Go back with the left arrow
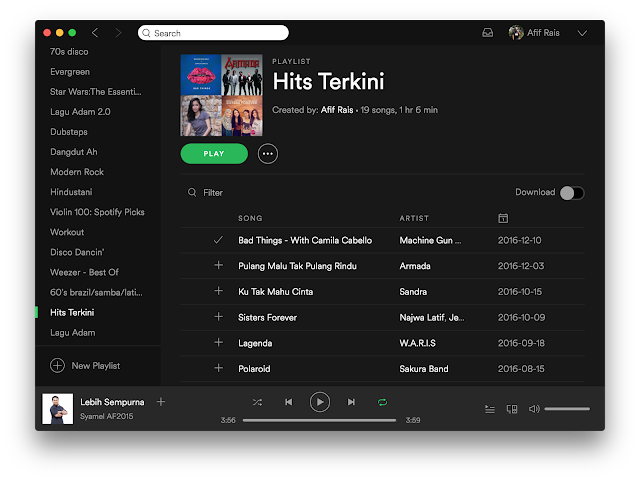The height and width of the screenshot is (481, 640). 95,33
